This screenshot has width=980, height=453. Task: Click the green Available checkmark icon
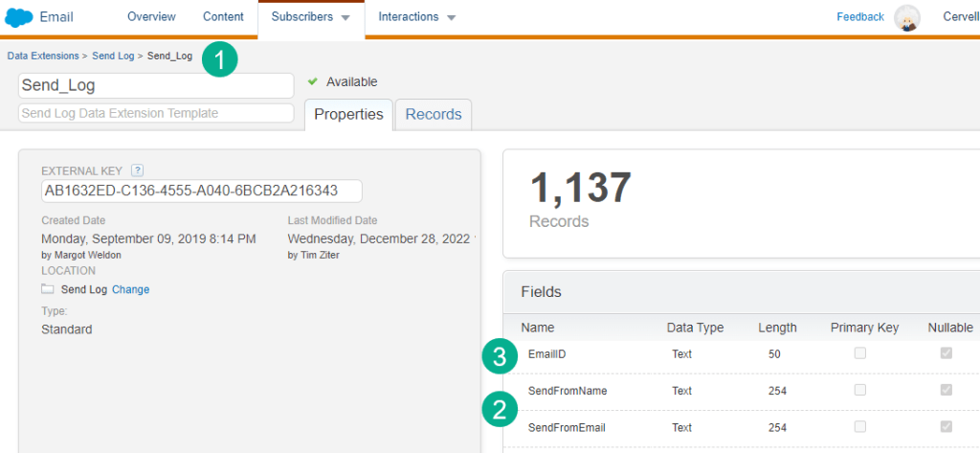pyautogui.click(x=313, y=82)
